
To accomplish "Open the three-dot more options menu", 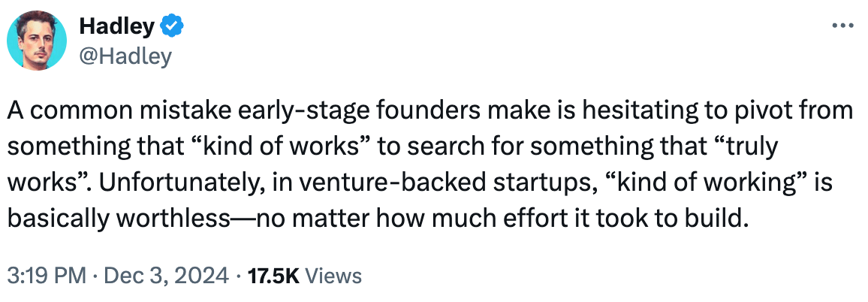I will [x=842, y=26].
